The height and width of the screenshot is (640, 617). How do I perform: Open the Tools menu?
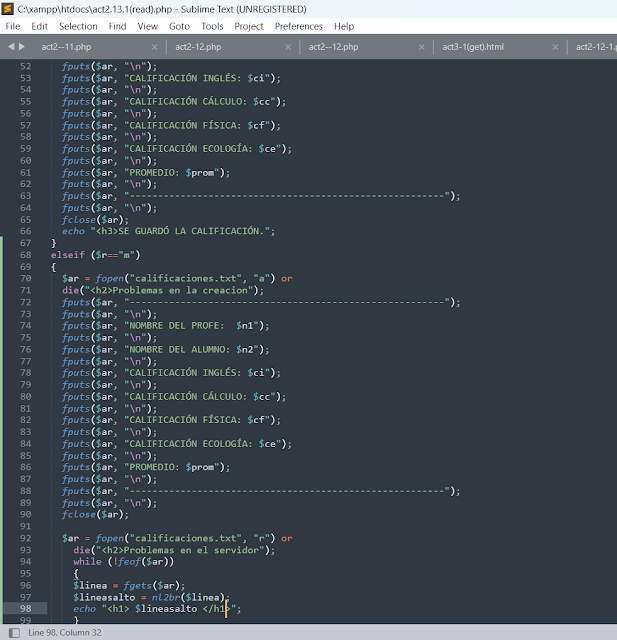[x=212, y=27]
